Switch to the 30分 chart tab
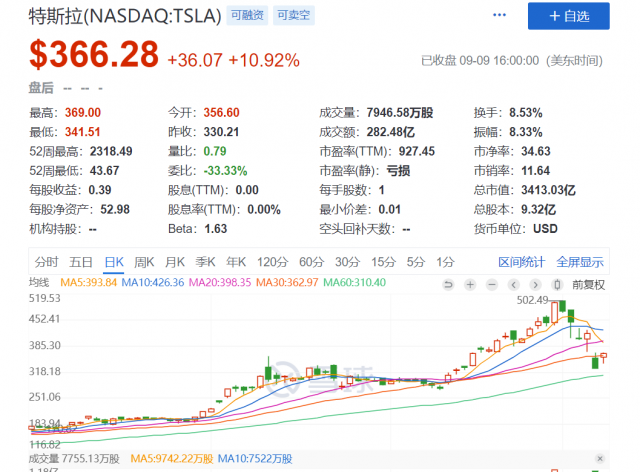This screenshot has height=472, width=640. coord(347,262)
